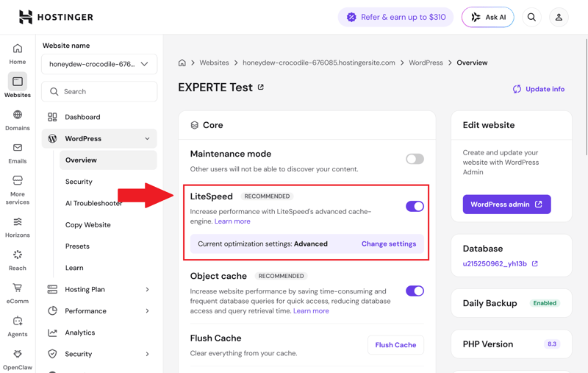Open eComm cart icon
Viewport: 588px width, 373px height.
click(x=18, y=288)
